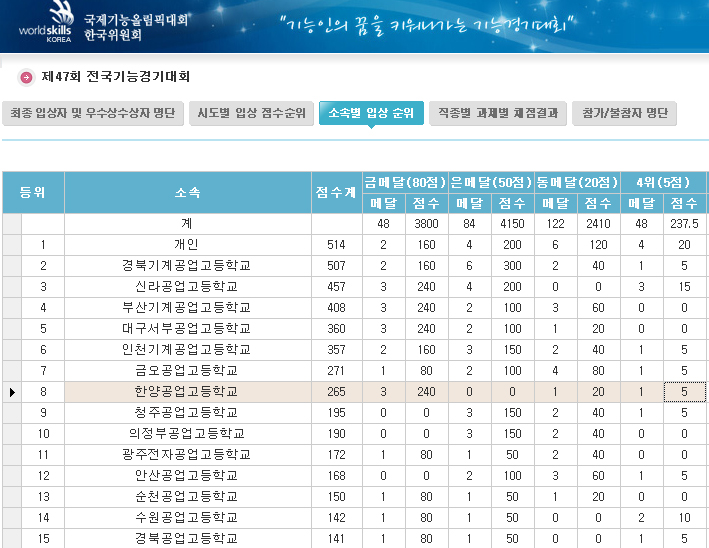
Task: Click the 은메달(50점) group header
Action: click(491, 182)
